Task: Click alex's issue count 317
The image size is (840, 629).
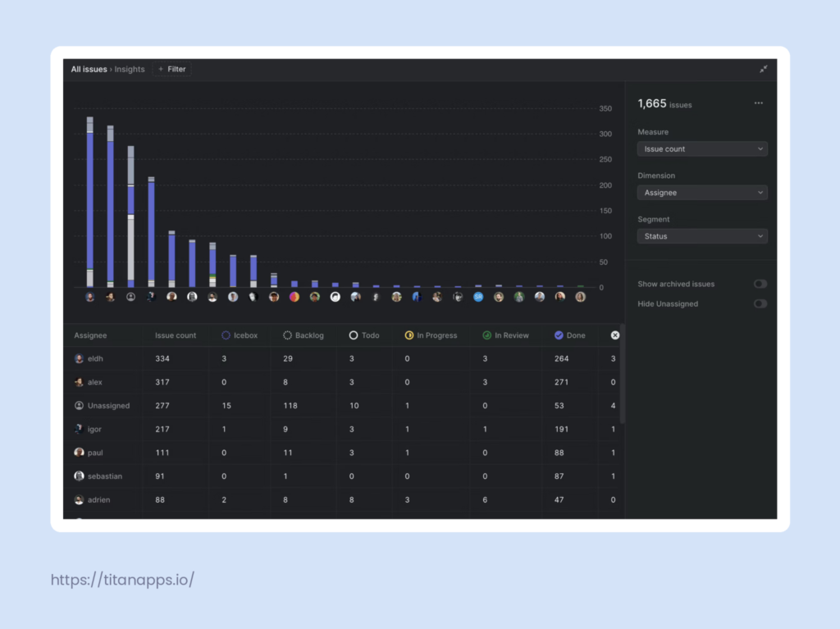Action: (162, 382)
